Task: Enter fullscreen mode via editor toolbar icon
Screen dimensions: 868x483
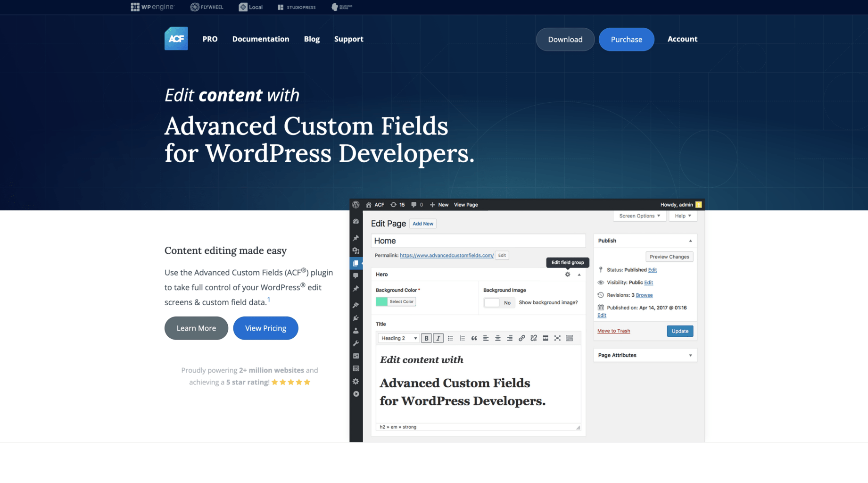Action: pos(557,338)
